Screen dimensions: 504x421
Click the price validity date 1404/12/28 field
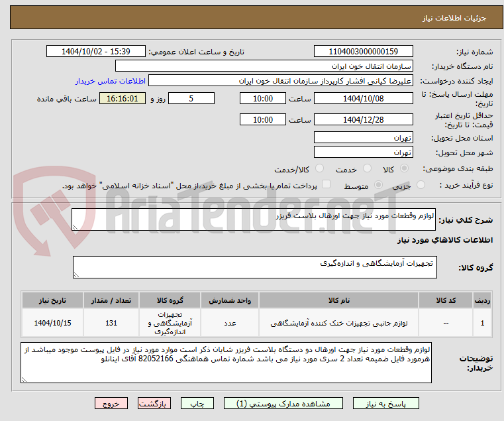[x=363, y=119]
